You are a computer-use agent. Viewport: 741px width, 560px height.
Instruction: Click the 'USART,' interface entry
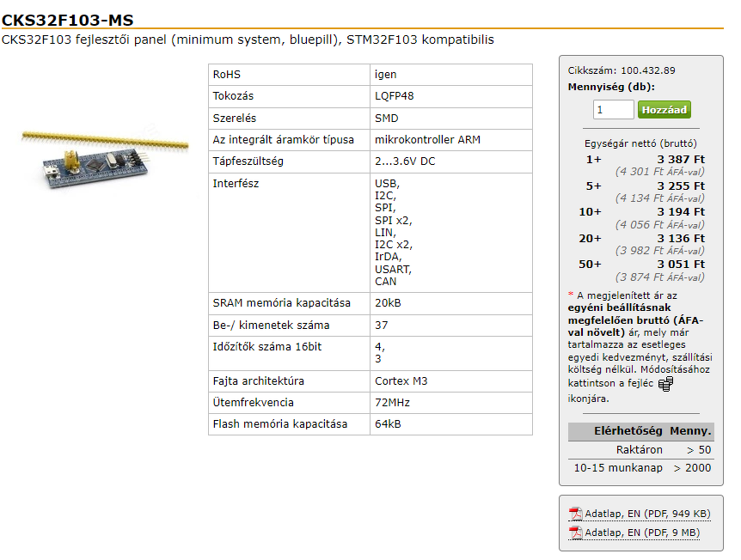(393, 270)
